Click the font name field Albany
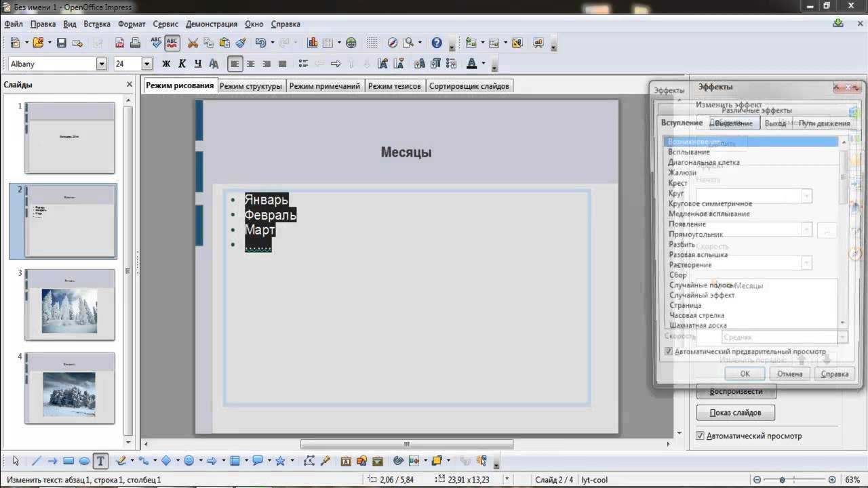Image resolution: width=868 pixels, height=488 pixels. pyautogui.click(x=52, y=64)
